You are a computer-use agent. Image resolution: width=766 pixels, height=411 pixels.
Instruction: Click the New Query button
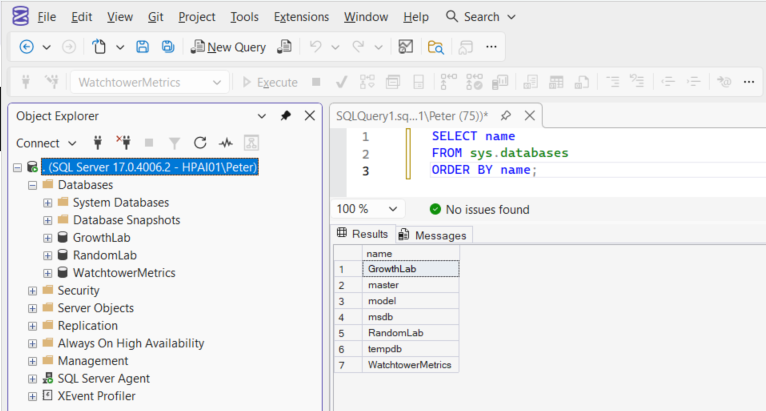(228, 47)
